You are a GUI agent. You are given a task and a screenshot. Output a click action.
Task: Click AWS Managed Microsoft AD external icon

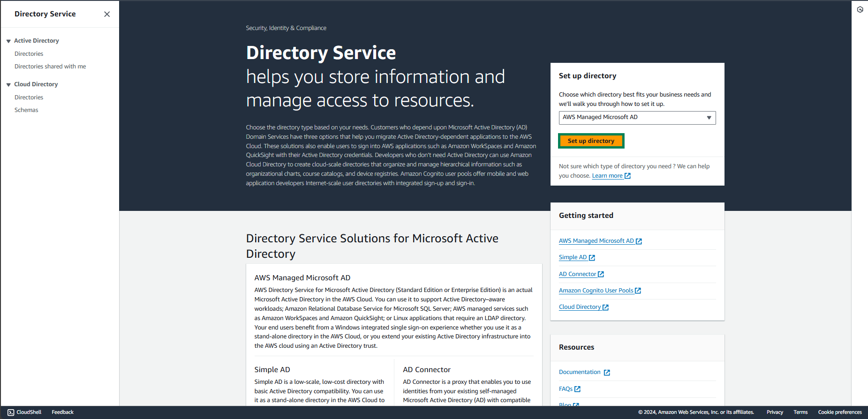(639, 241)
